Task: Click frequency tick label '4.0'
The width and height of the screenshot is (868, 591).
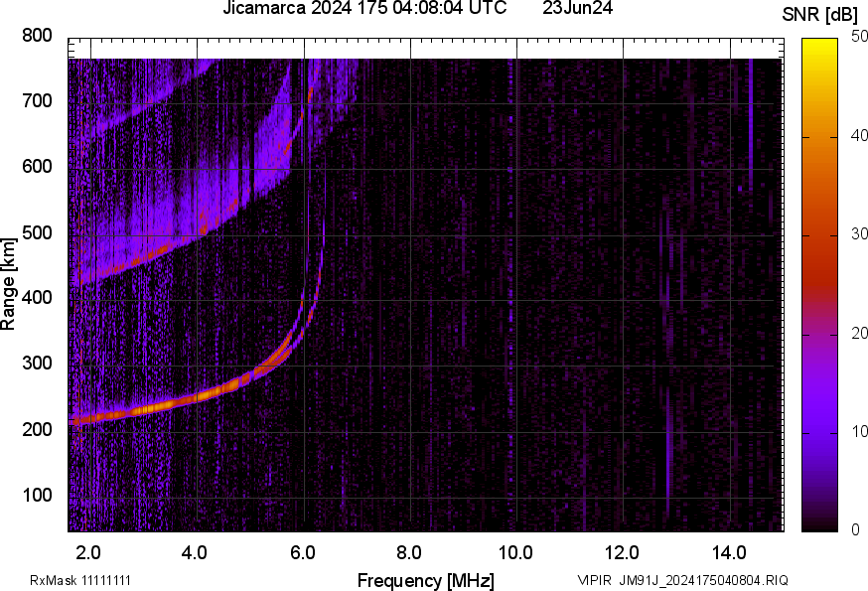Action: (x=195, y=553)
